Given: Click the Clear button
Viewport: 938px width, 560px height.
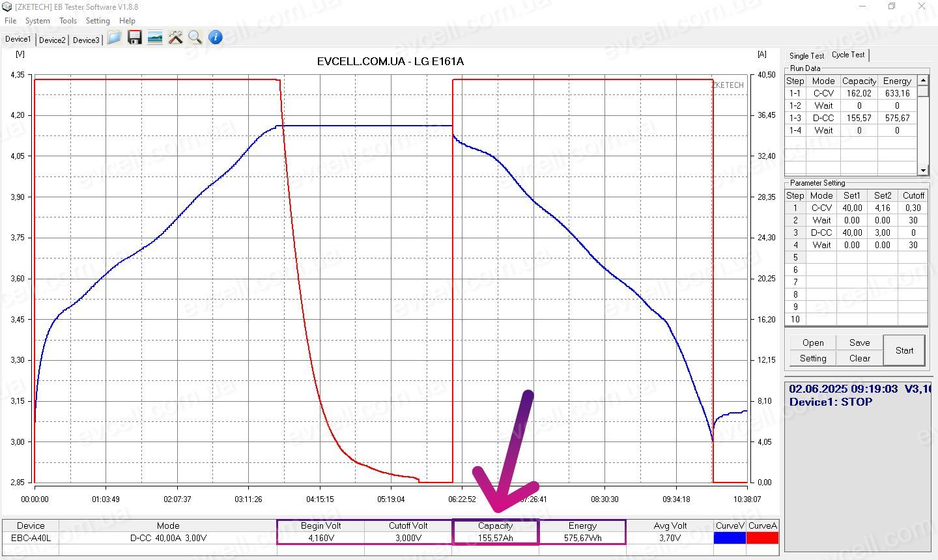Looking at the screenshot, I should click(859, 358).
